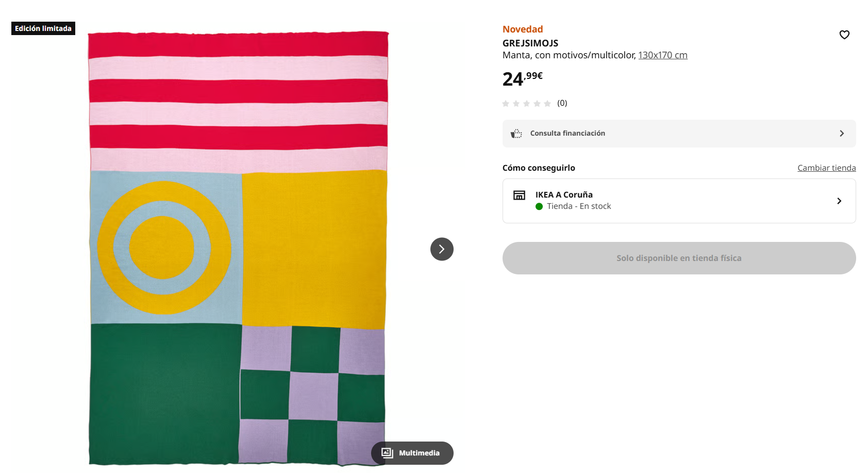The image size is (868, 473).
Task: Click the GREJSIMOJS product title
Action: [530, 43]
